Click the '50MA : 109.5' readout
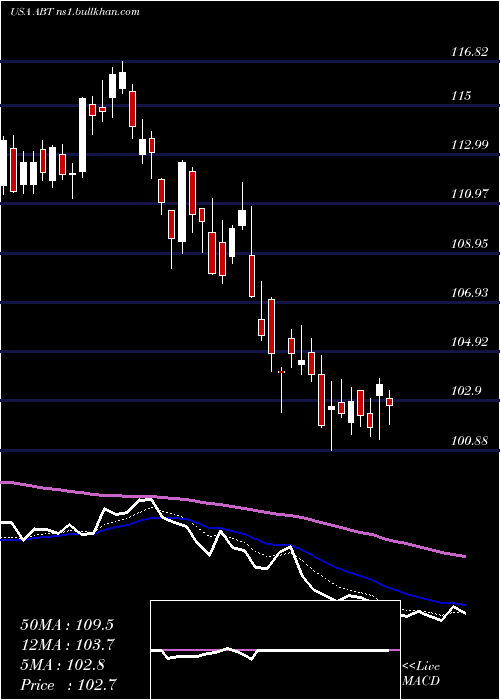 point(69,625)
